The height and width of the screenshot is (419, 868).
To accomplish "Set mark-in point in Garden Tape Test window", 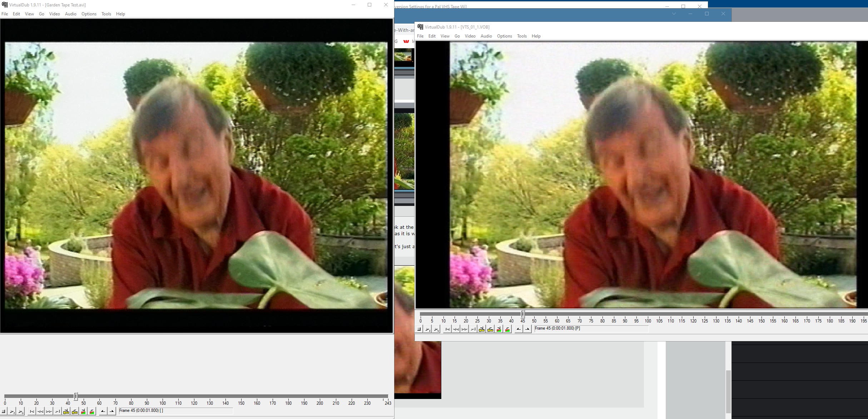I will coord(103,411).
